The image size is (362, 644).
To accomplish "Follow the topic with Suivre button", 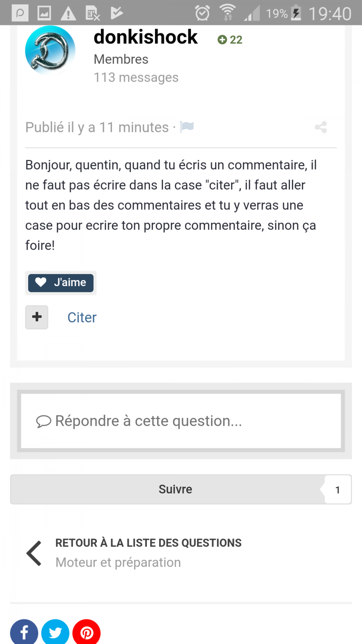I will coord(175,489).
